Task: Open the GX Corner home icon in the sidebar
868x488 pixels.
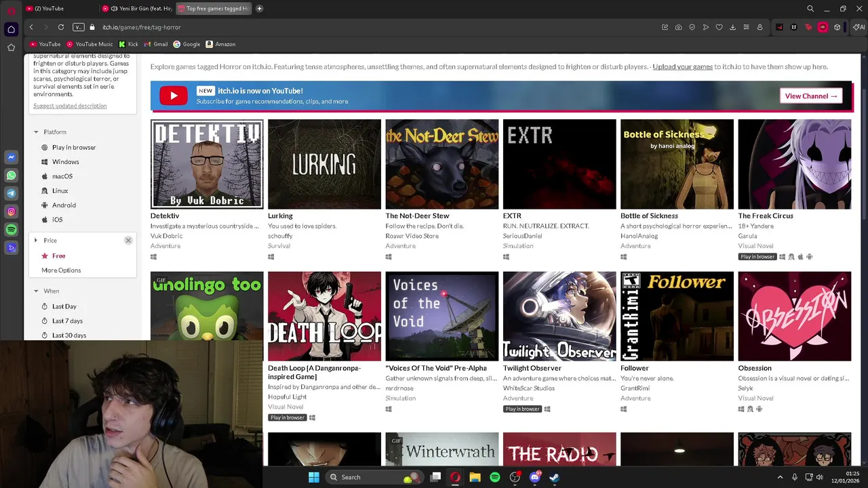Action: (x=11, y=29)
